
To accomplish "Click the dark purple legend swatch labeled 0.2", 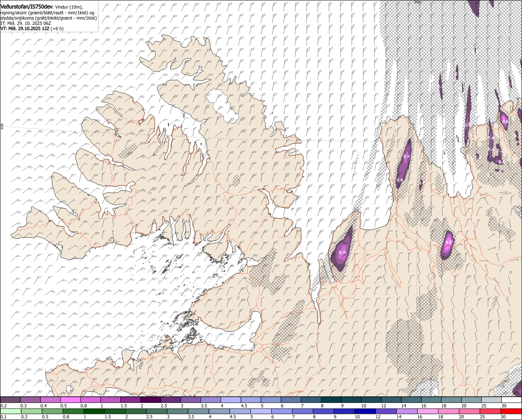I will tap(11, 400).
